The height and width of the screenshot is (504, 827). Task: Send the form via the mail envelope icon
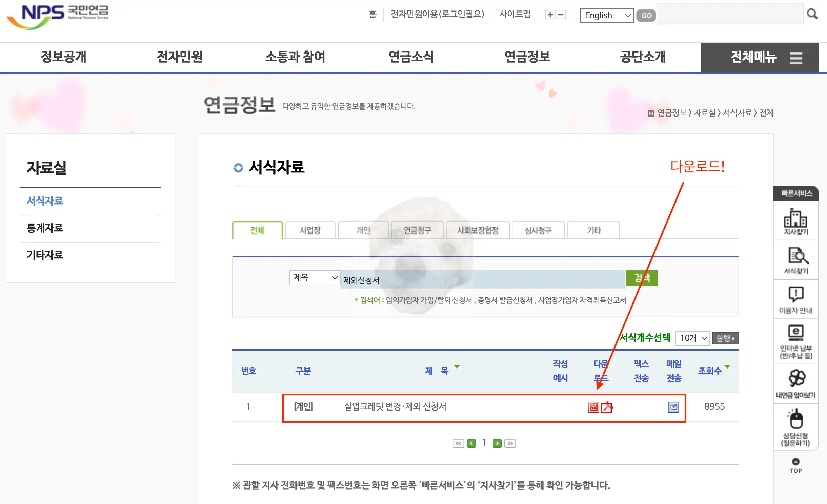click(x=674, y=407)
